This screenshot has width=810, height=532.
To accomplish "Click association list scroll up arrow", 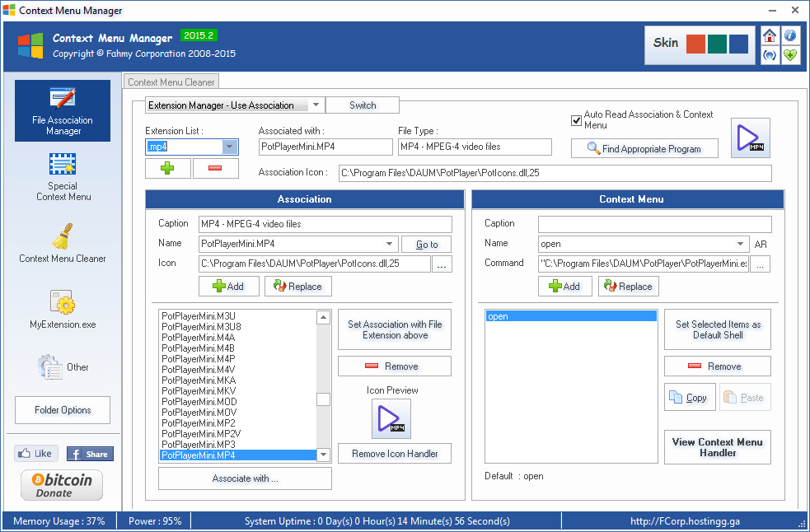I will [x=323, y=317].
